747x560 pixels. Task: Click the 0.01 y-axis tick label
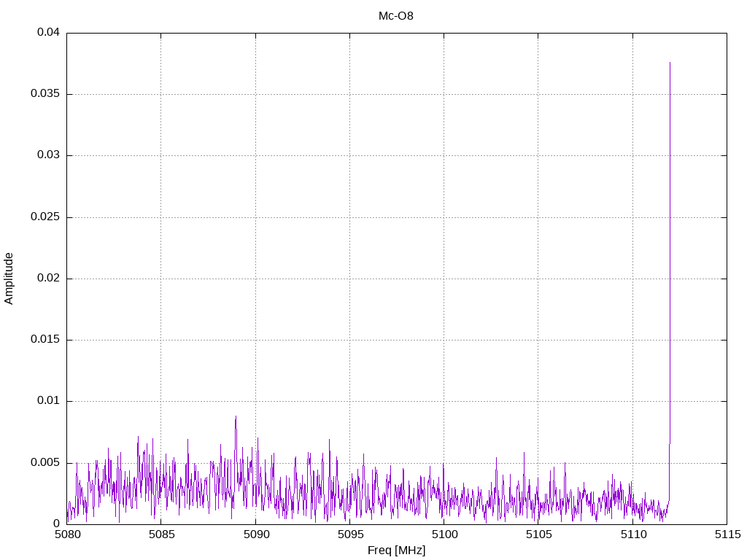click(48, 401)
